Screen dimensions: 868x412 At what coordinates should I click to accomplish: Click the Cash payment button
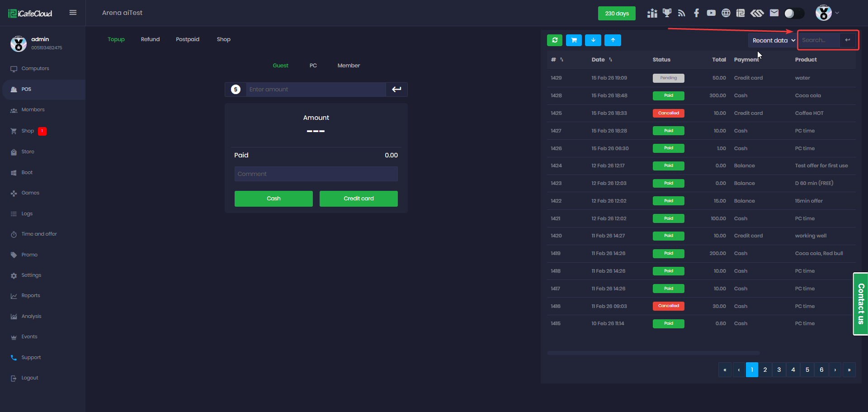(274, 199)
